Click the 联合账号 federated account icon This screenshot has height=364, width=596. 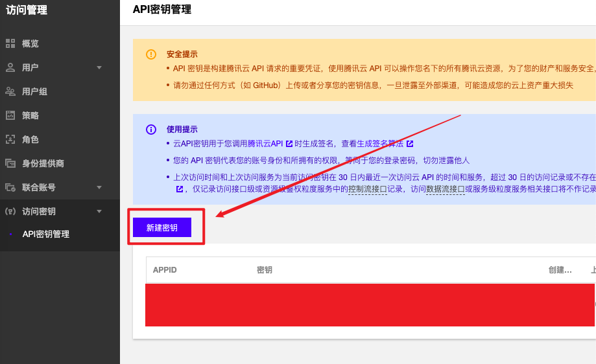tap(10, 187)
